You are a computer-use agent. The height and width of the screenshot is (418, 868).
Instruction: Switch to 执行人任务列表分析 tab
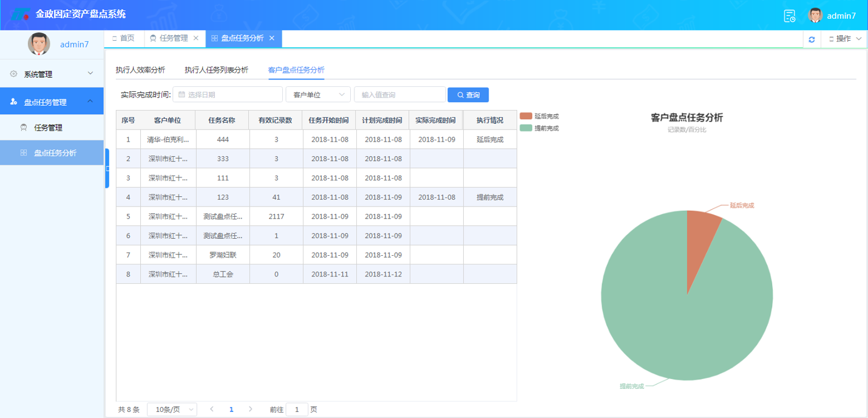(216, 70)
